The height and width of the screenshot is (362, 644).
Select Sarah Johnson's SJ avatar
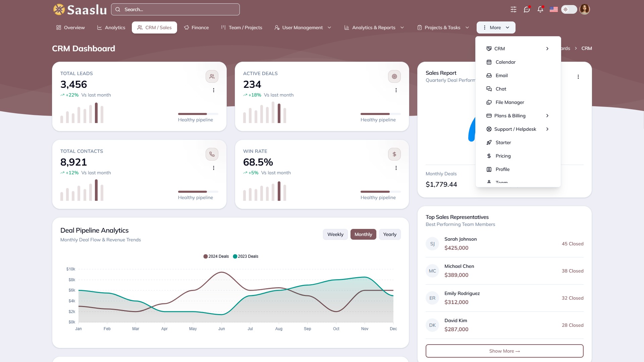click(x=432, y=244)
